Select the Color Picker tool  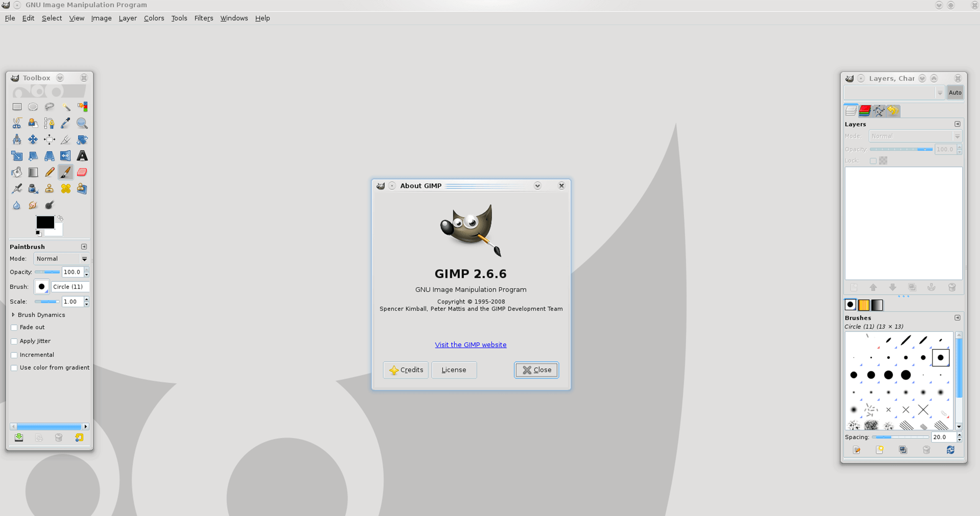tap(66, 123)
